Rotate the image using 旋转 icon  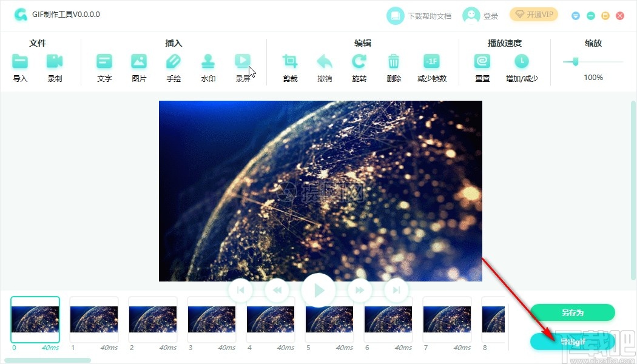point(359,61)
